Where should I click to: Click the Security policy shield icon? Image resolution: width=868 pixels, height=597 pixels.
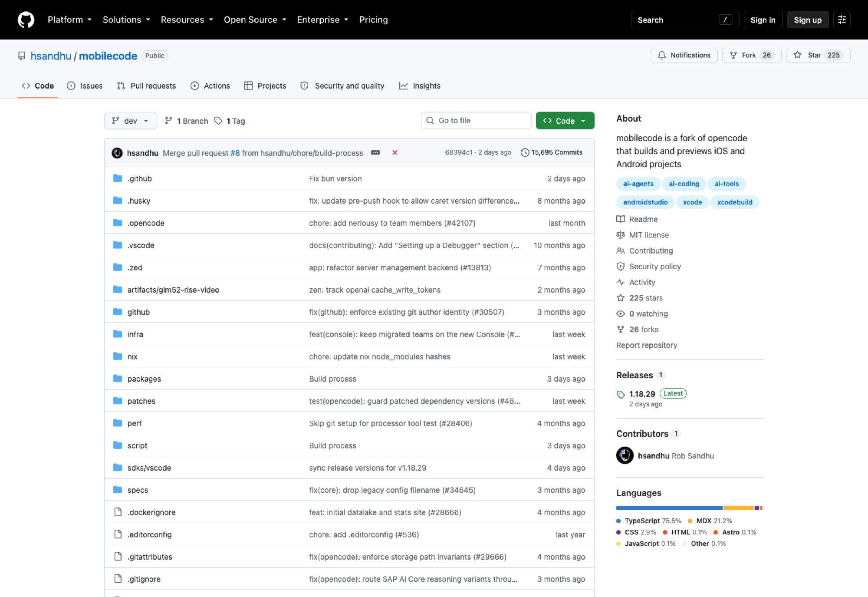pos(621,266)
